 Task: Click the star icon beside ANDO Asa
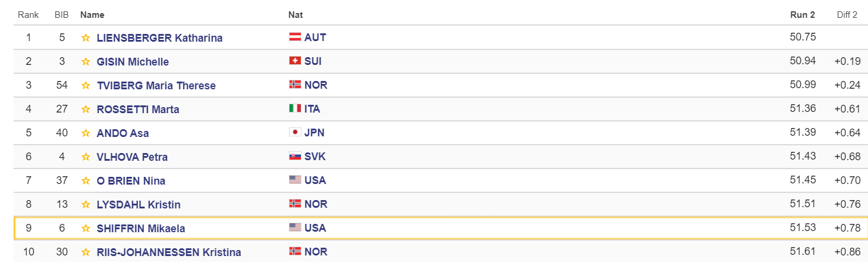[x=86, y=133]
